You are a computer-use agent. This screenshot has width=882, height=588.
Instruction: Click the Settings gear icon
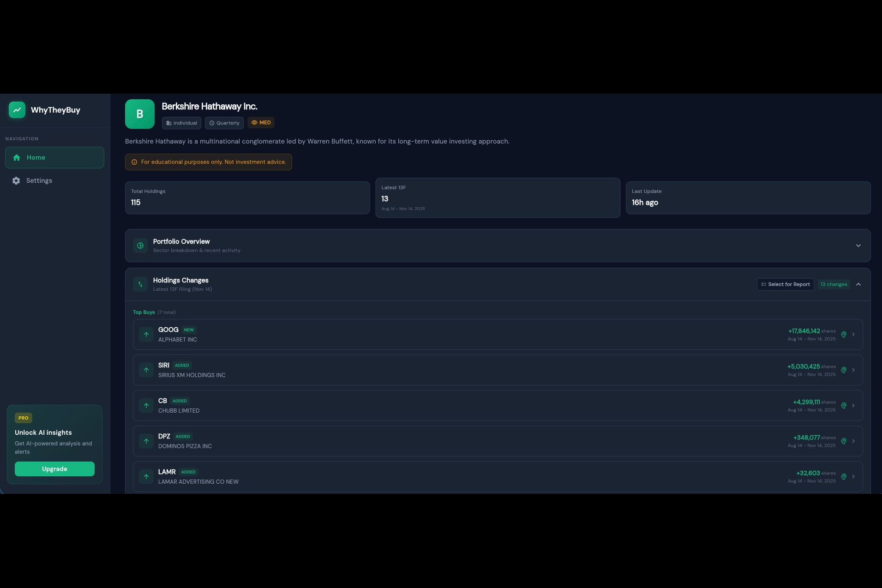pos(16,180)
